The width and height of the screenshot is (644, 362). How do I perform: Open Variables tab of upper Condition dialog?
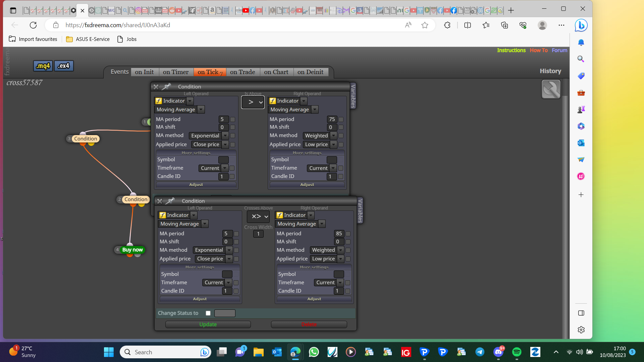[x=353, y=96]
